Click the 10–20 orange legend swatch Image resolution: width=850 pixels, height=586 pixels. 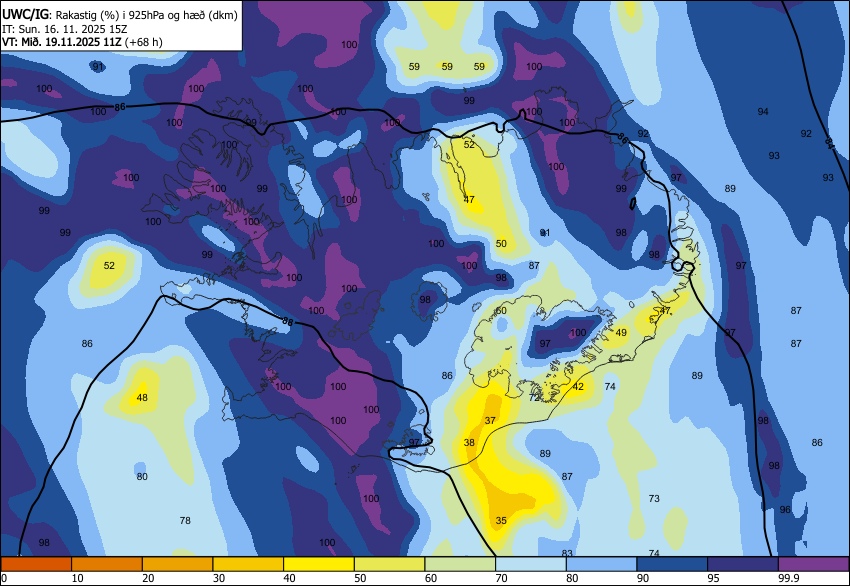(x=107, y=564)
